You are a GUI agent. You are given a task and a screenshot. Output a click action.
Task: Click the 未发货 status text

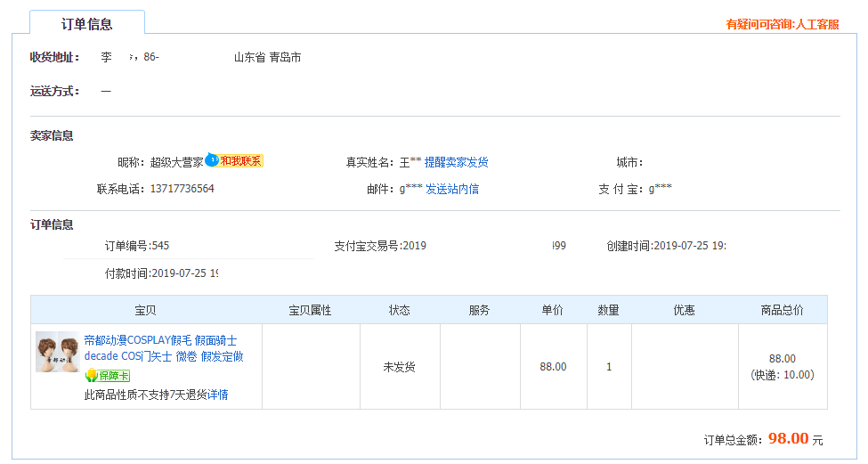click(x=399, y=367)
